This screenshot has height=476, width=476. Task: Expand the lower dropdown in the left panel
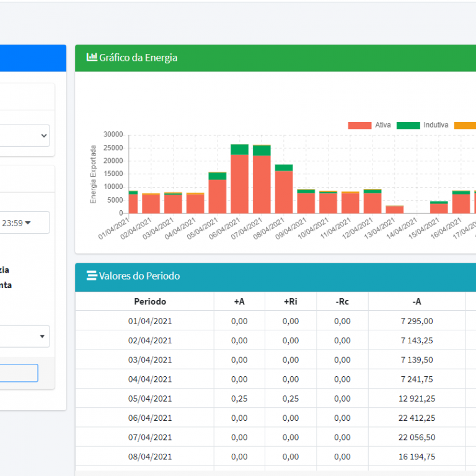coord(25,337)
